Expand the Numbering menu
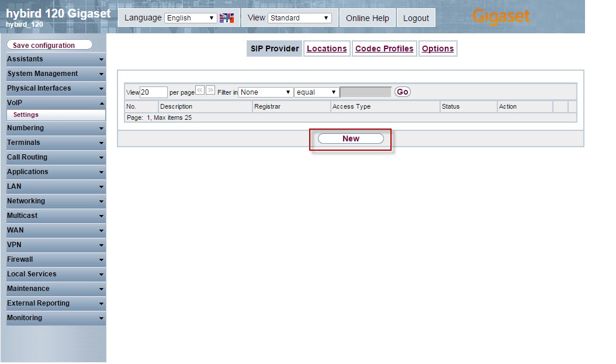This screenshot has height=364, width=616. [x=56, y=128]
